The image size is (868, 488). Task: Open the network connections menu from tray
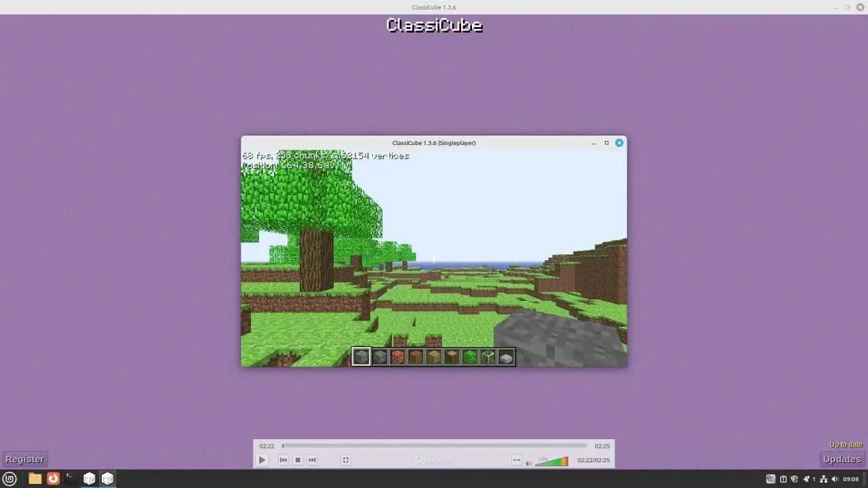click(x=823, y=479)
